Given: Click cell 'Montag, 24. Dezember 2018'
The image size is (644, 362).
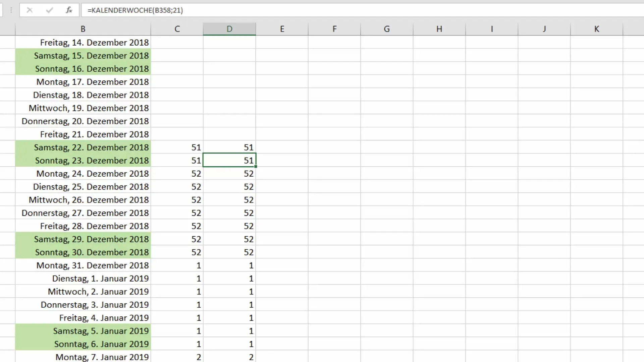Looking at the screenshot, I should (x=83, y=173).
